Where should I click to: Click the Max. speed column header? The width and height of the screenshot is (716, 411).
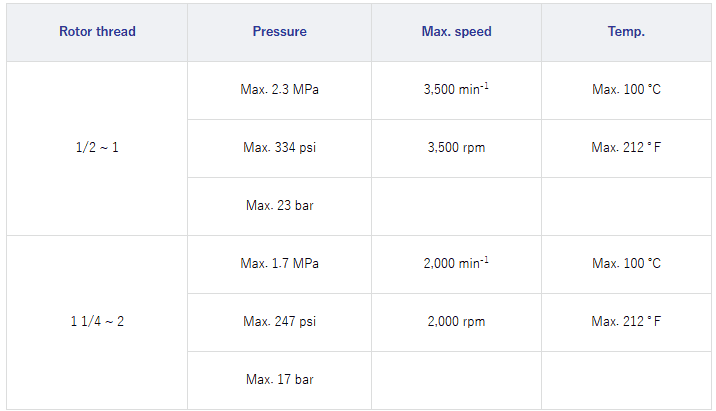coord(456,32)
